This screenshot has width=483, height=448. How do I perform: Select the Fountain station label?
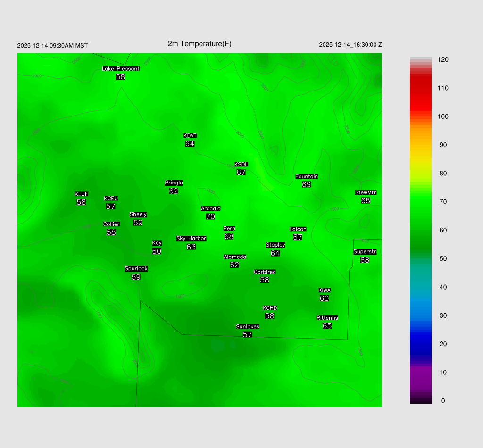tap(307, 177)
